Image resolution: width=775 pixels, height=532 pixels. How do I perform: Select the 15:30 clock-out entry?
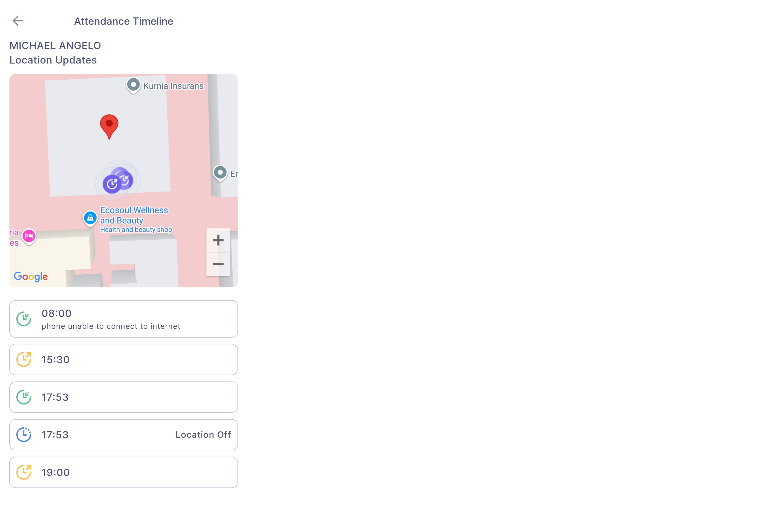(123, 360)
